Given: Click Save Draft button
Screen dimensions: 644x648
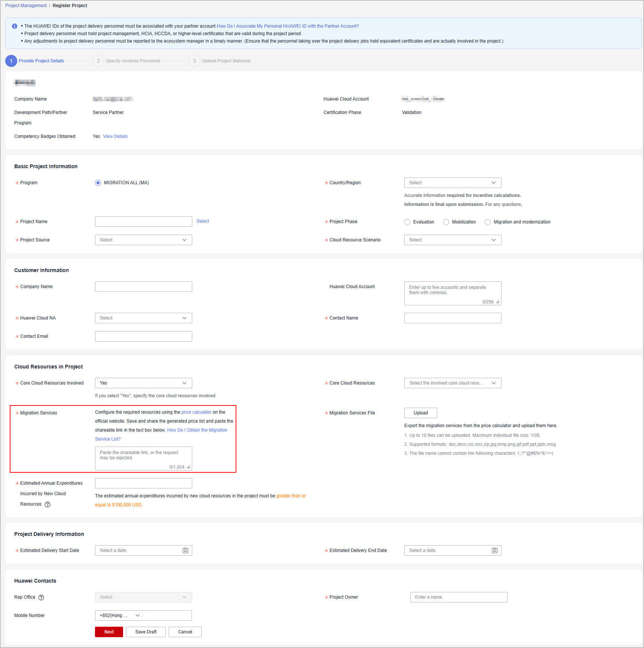Looking at the screenshot, I should [146, 632].
